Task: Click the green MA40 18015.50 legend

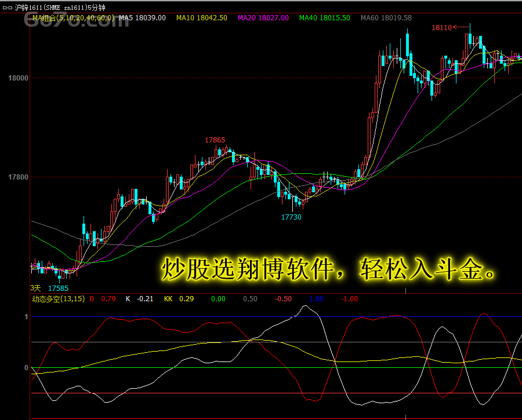Action: [324, 18]
